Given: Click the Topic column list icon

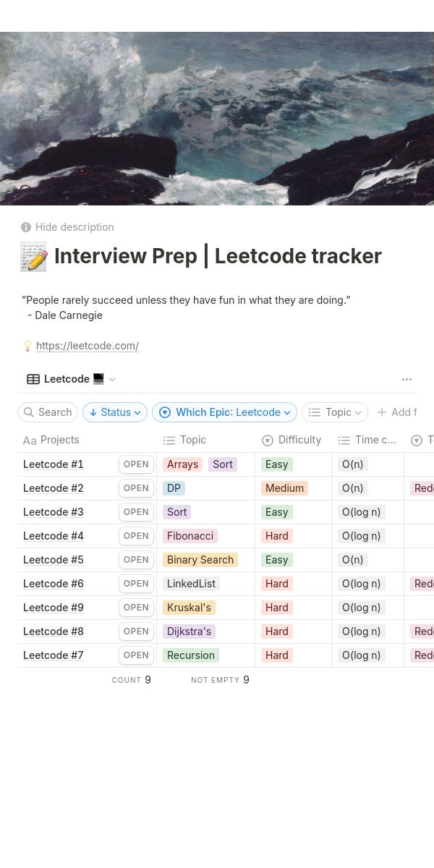Looking at the screenshot, I should click(x=169, y=440).
